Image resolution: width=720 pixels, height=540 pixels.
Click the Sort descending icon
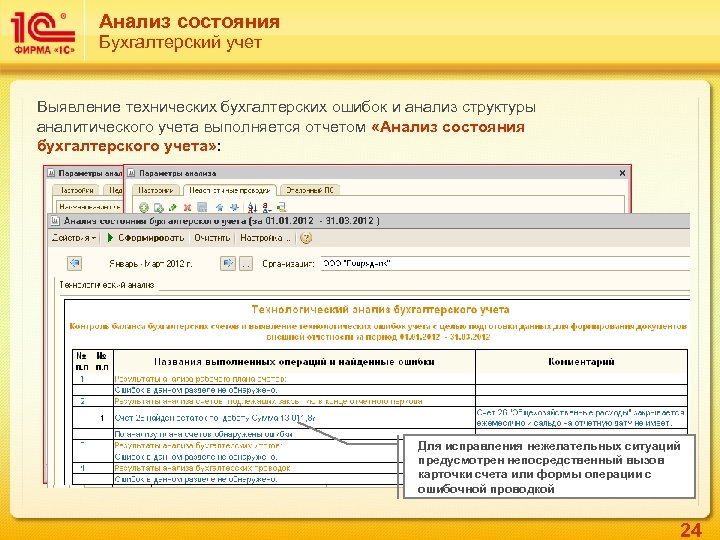pos(267,208)
